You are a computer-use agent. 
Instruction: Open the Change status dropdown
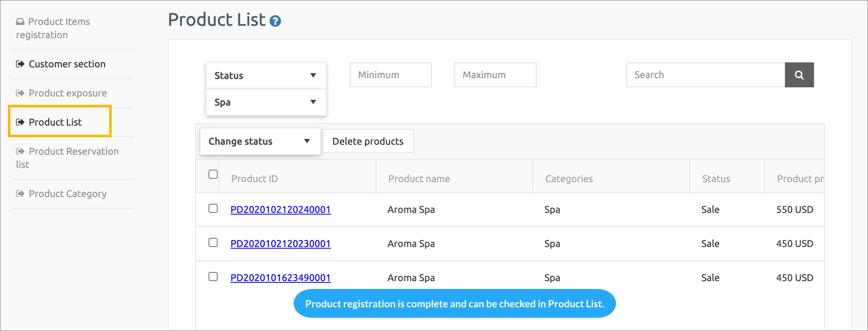pyautogui.click(x=260, y=141)
